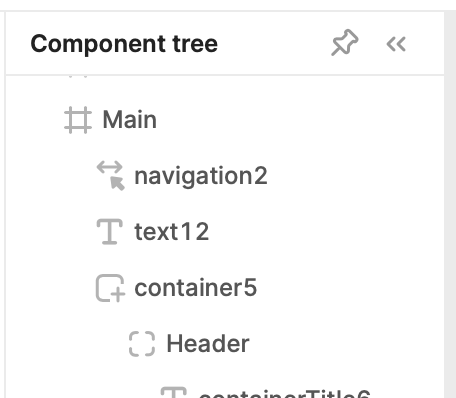Click empty header space left of pin icon
456x398 pixels.
(273, 44)
